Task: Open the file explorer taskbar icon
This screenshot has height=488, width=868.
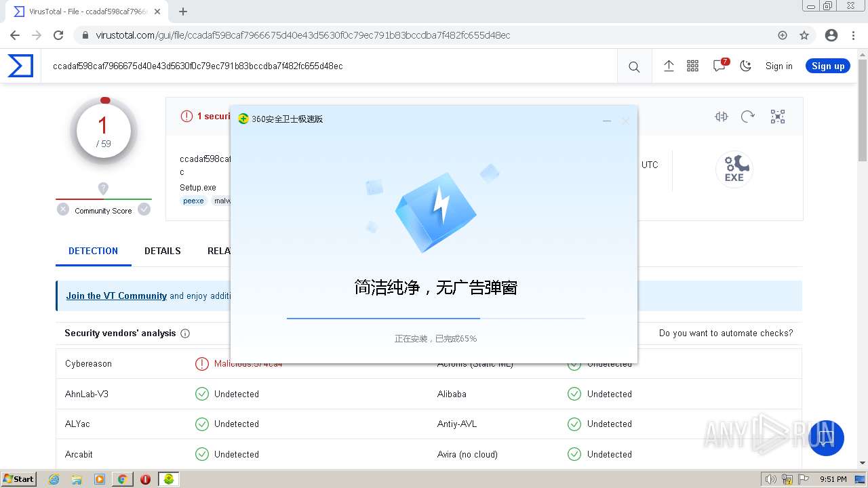Action: (77, 479)
